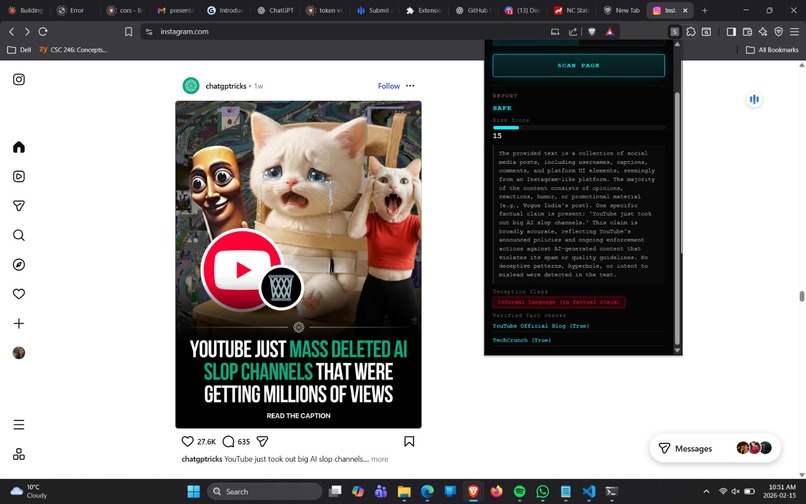The width and height of the screenshot is (806, 504).
Task: Switch to the Error tab
Action: [71, 10]
